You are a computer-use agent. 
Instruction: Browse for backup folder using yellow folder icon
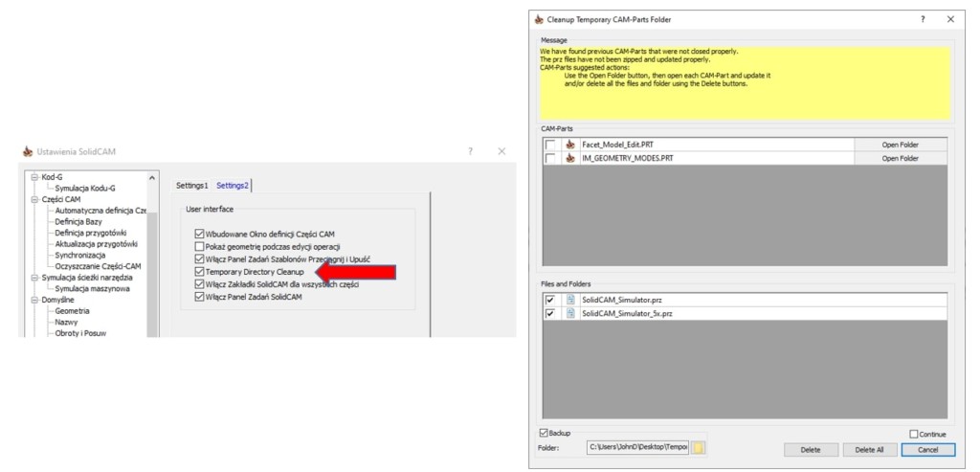coord(699,447)
